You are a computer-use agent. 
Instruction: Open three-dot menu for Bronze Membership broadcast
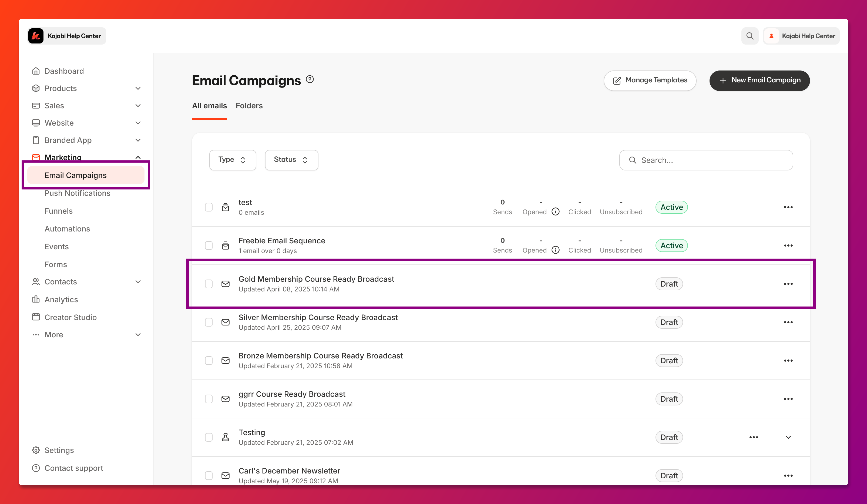pos(788,361)
